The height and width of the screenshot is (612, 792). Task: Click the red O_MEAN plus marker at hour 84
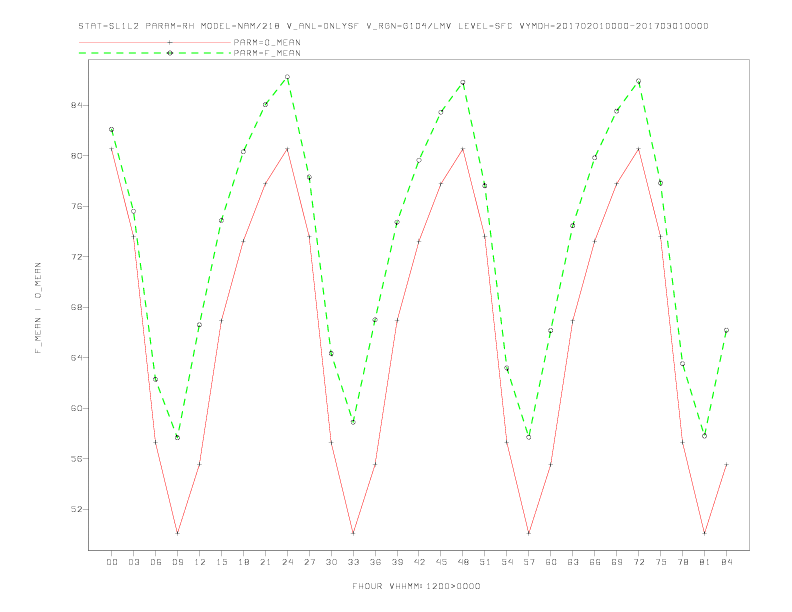tap(726, 464)
